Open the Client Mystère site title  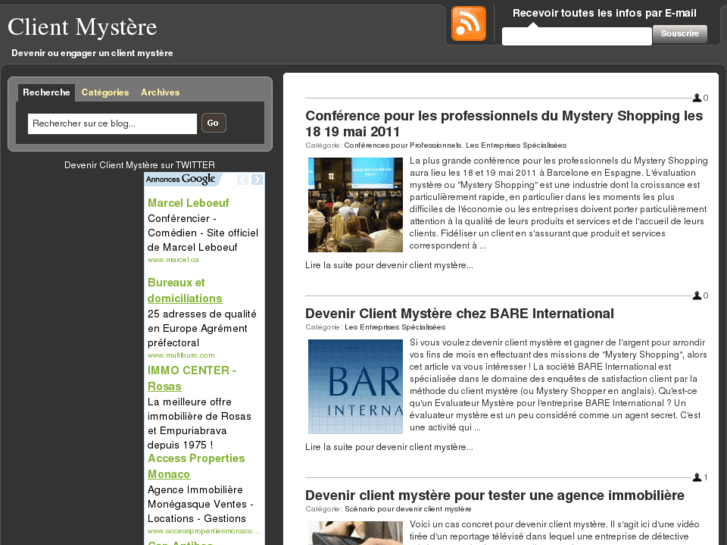point(82,27)
